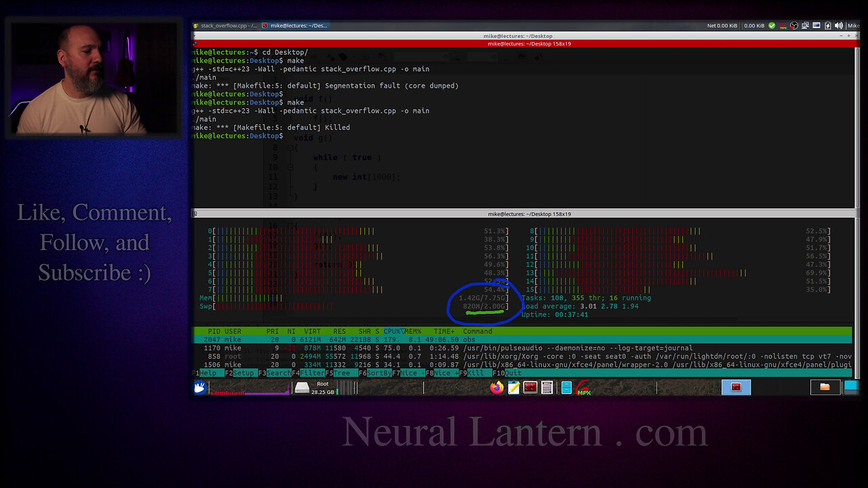Switch to the stack_overflow.cpp window tab
This screenshot has width=868, height=488.
pyautogui.click(x=225, y=26)
